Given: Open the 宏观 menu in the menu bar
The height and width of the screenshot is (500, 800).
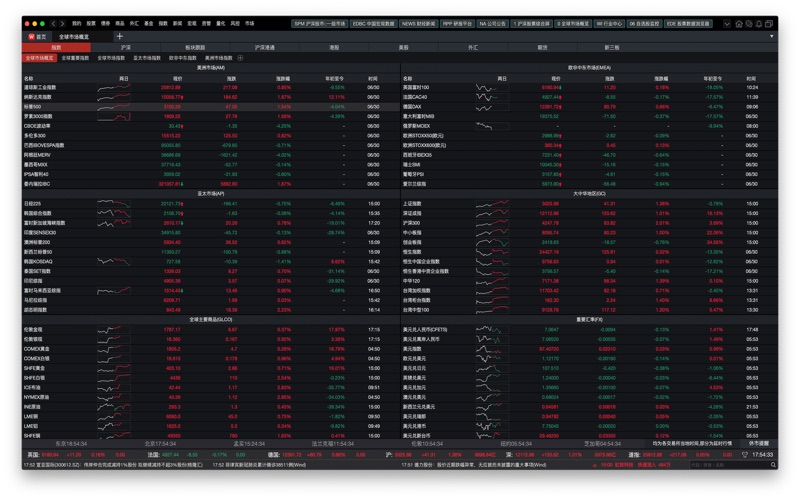Looking at the screenshot, I should pyautogui.click(x=192, y=23).
